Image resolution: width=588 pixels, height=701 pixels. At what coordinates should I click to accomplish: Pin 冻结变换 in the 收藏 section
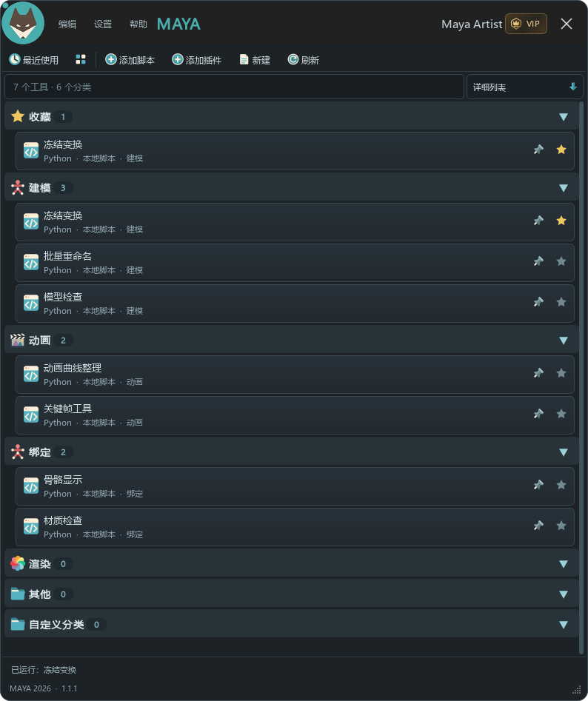538,150
